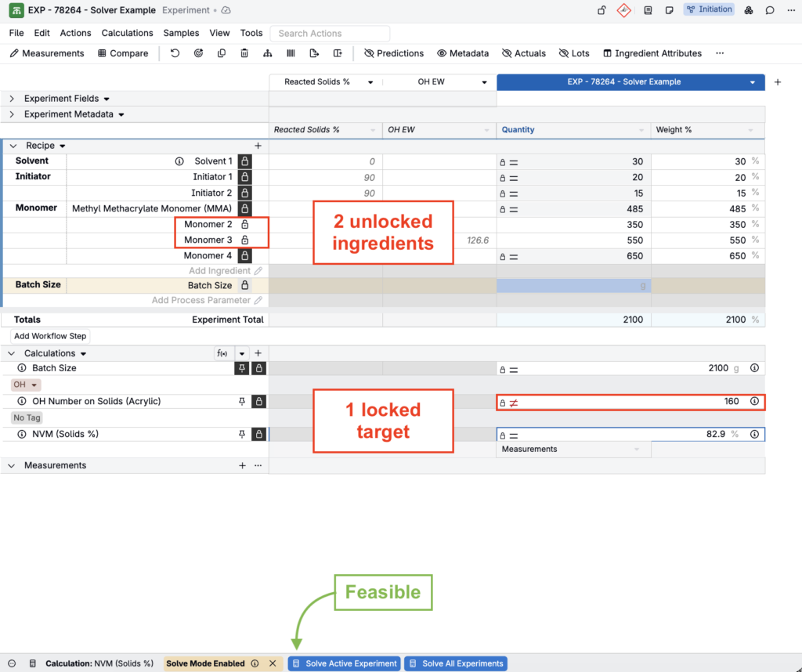Toggle Metadata visibility

(463, 53)
